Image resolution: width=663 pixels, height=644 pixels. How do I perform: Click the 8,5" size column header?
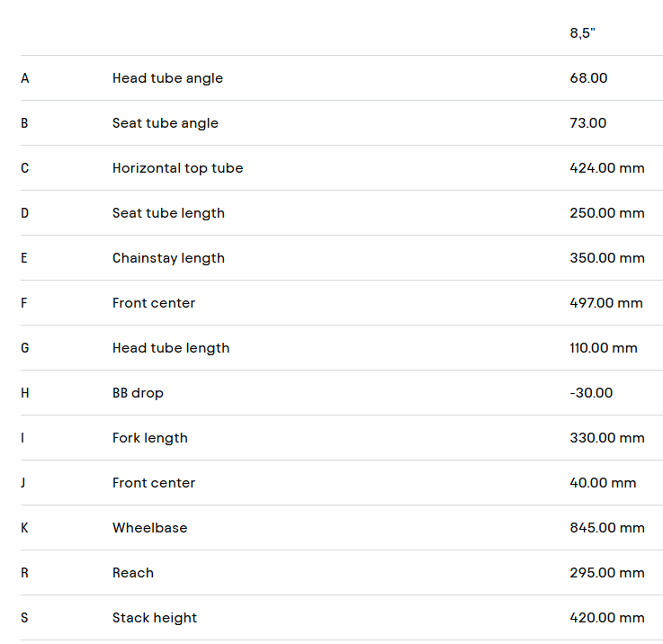[x=582, y=33]
